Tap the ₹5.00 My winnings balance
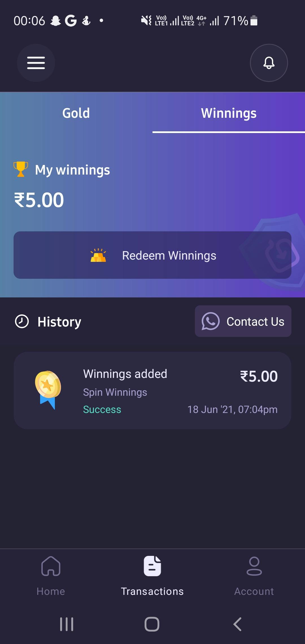 [x=39, y=200]
